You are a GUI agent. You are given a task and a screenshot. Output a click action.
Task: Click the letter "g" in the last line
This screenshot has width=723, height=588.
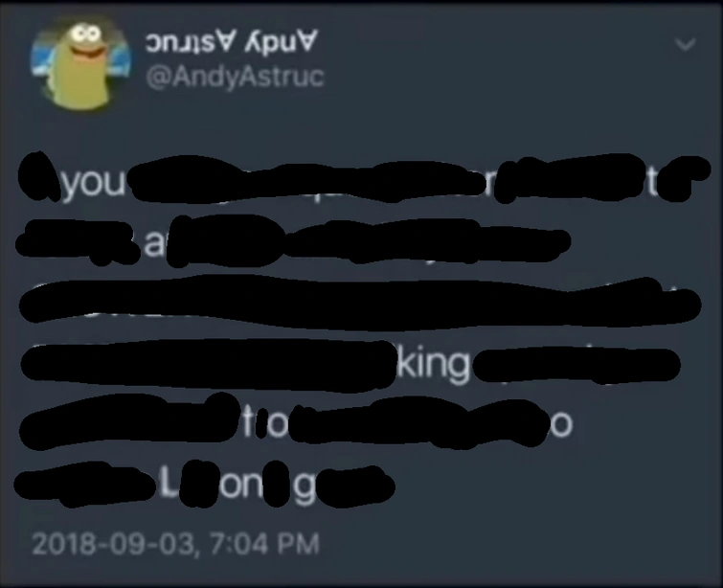305,488
